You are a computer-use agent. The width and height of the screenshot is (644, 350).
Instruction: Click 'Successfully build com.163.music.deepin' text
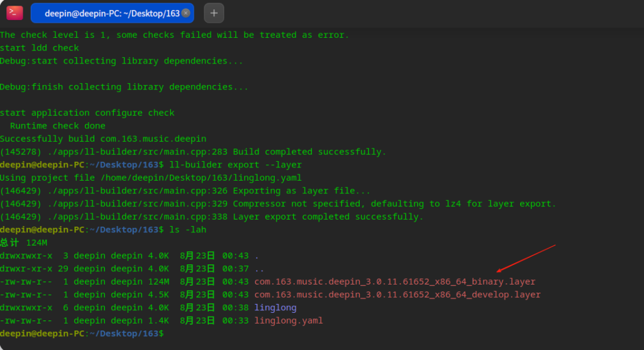pyautogui.click(x=103, y=138)
